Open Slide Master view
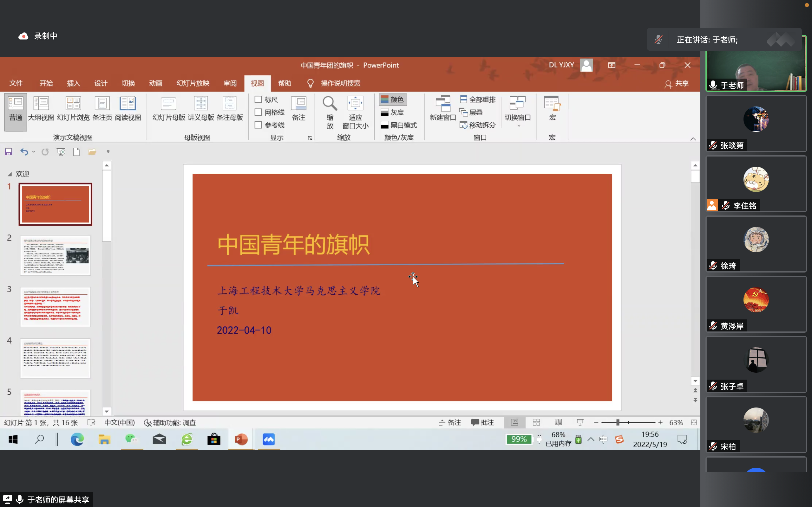Image resolution: width=812 pixels, height=507 pixels. tap(168, 108)
